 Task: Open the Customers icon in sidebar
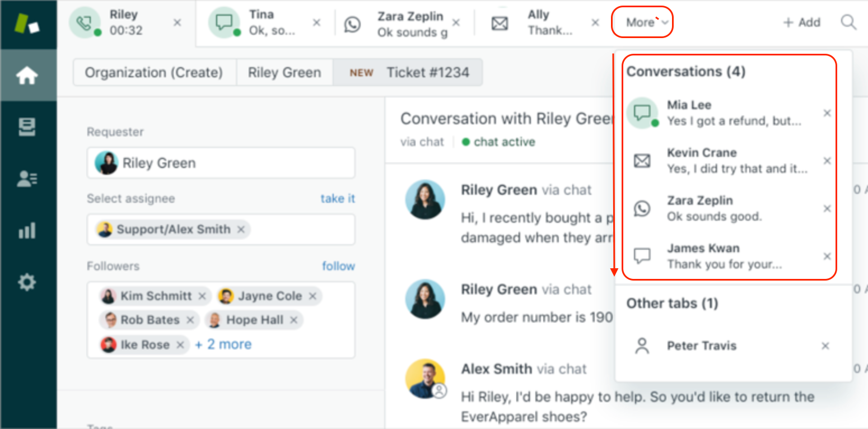pyautogui.click(x=27, y=178)
